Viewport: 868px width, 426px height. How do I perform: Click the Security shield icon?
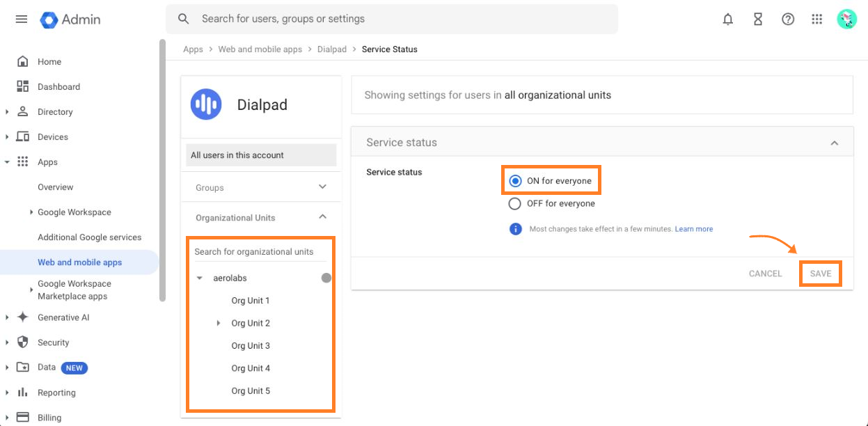(23, 342)
